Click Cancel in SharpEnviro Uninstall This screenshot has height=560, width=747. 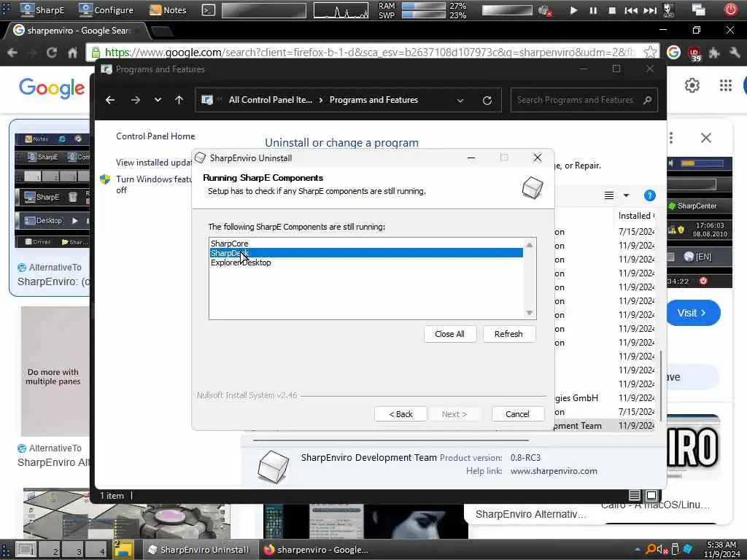517,414
